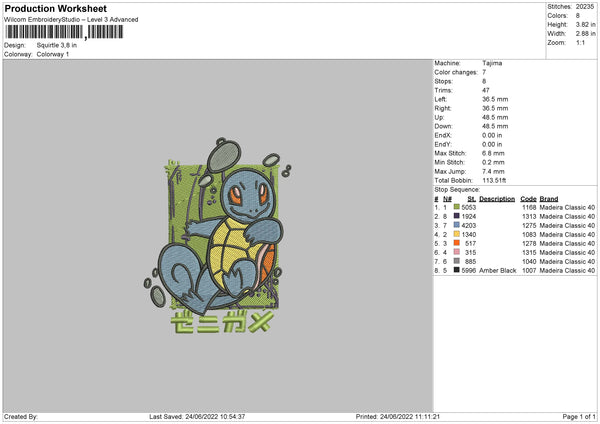The image size is (600, 424).
Task: Click the 'Colorway 1' value
Action: [53, 54]
